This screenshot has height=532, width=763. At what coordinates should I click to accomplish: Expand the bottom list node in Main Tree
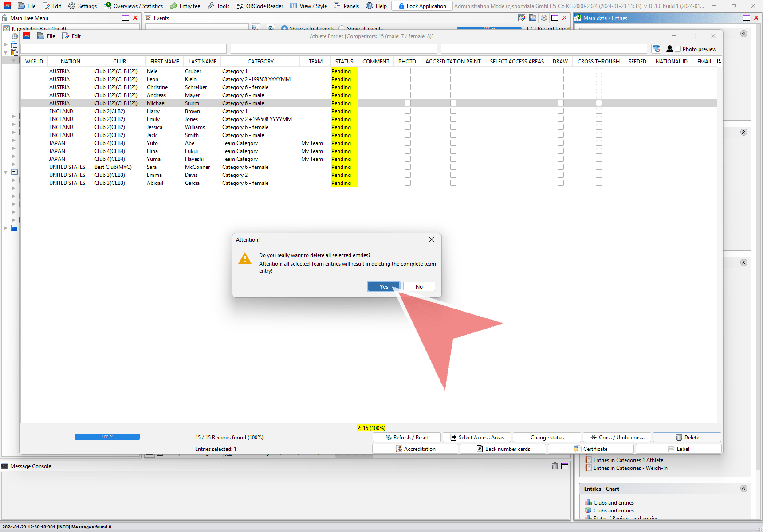[x=6, y=228]
